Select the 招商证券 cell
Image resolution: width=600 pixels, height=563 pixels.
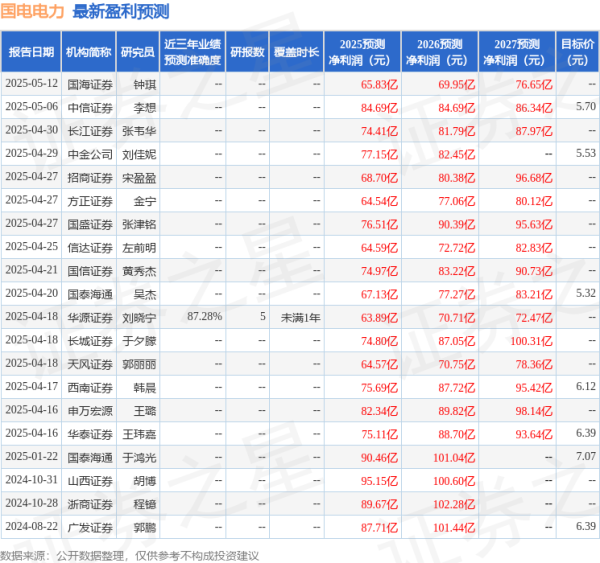click(x=90, y=178)
